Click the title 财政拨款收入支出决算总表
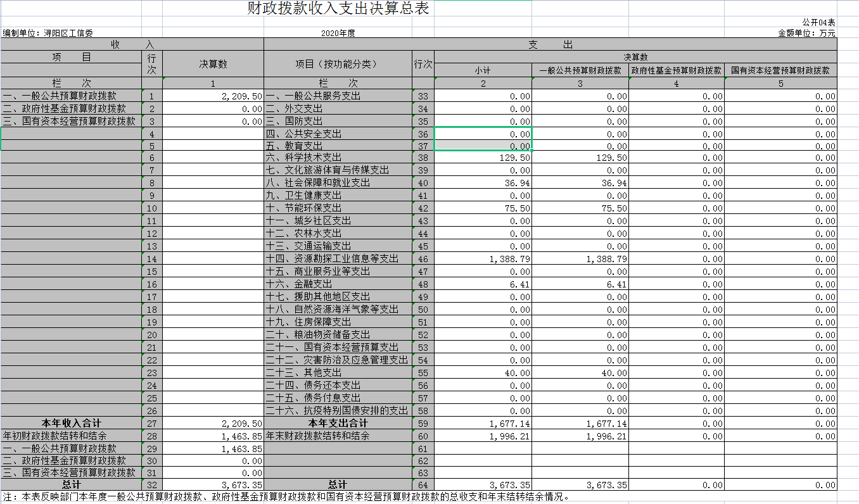This screenshot has height=504, width=859. tap(338, 9)
